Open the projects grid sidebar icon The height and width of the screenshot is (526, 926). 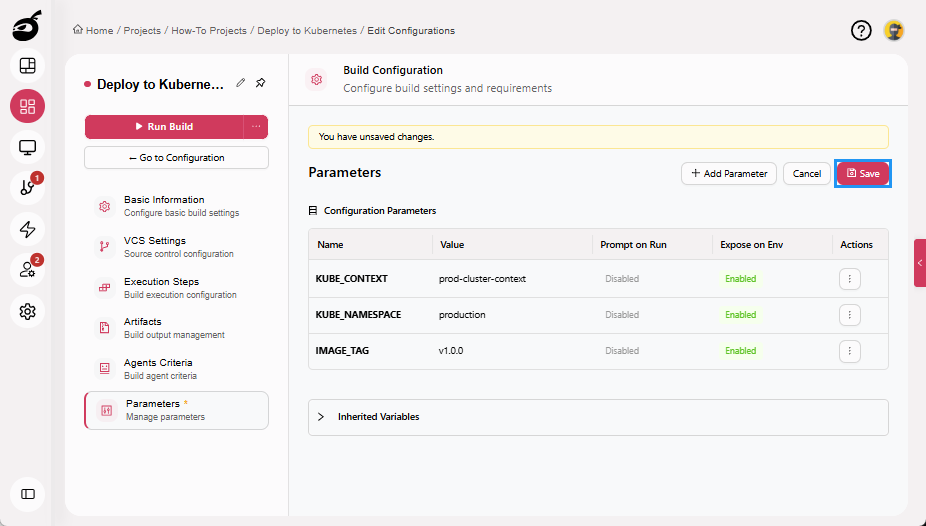pyautogui.click(x=28, y=106)
